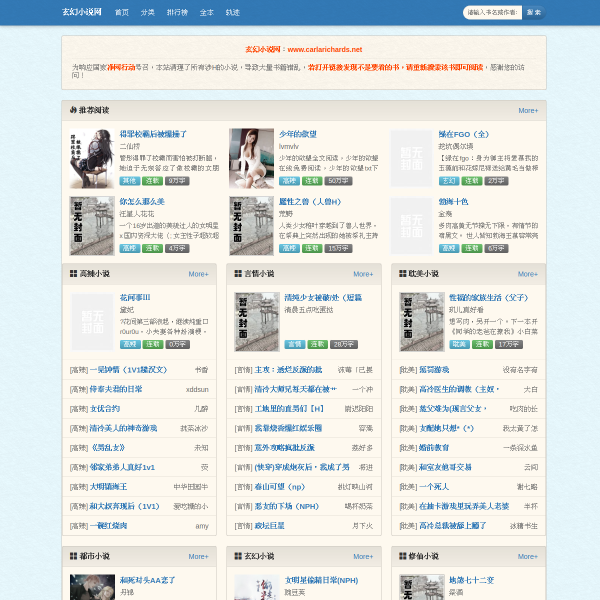Viewport: 600px width, 600px height.
Task: Click grid icon beside 都市小说 heading
Action: click(x=73, y=556)
